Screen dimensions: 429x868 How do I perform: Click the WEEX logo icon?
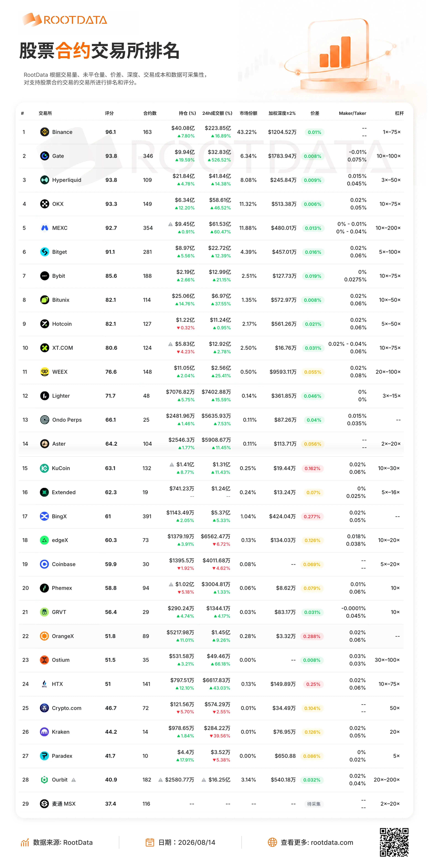pos(44,372)
